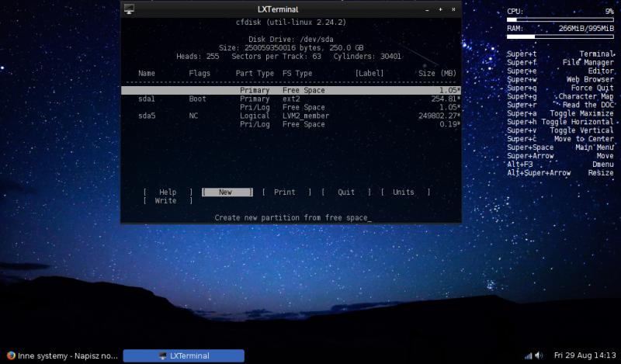
Task: Click the LXTerminal window menu icon
Action: tap(129, 9)
